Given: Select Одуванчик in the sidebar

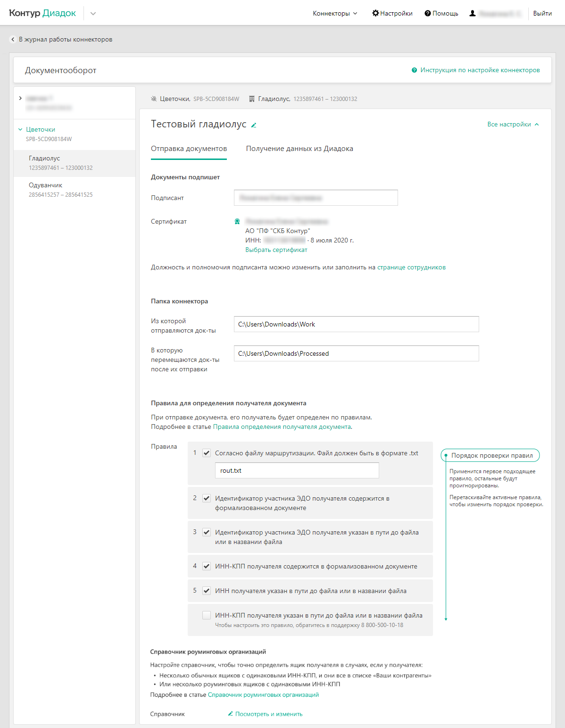Looking at the screenshot, I should [x=75, y=190].
